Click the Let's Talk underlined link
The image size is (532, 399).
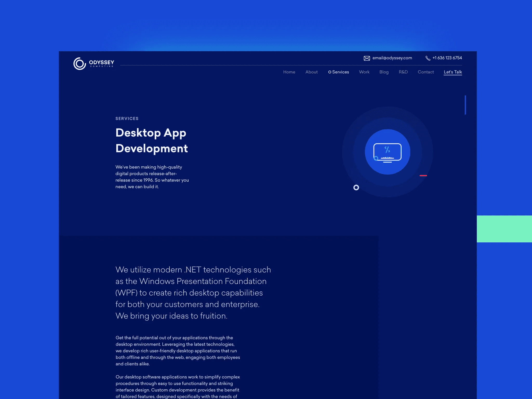[453, 72]
